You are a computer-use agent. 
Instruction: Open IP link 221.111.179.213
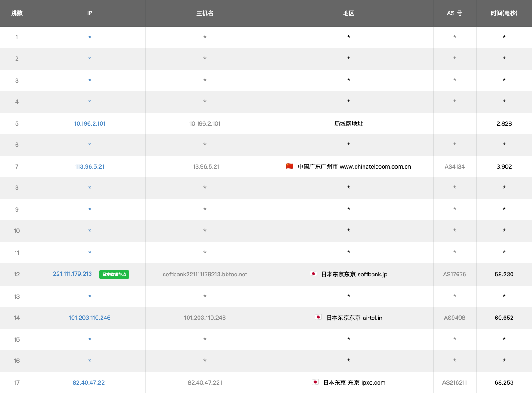(72, 274)
